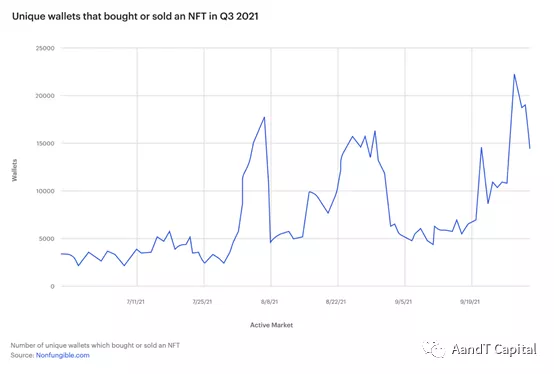Image resolution: width=554 pixels, height=374 pixels.
Task: Select the 7/25/21 date axis label
Action: [x=202, y=302]
